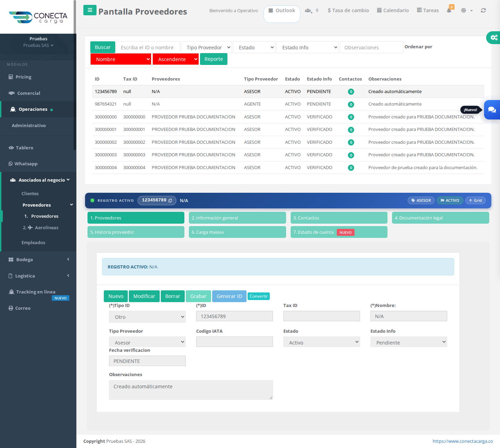Open Calendario from the top bar
This screenshot has width=500, height=448.
click(393, 10)
